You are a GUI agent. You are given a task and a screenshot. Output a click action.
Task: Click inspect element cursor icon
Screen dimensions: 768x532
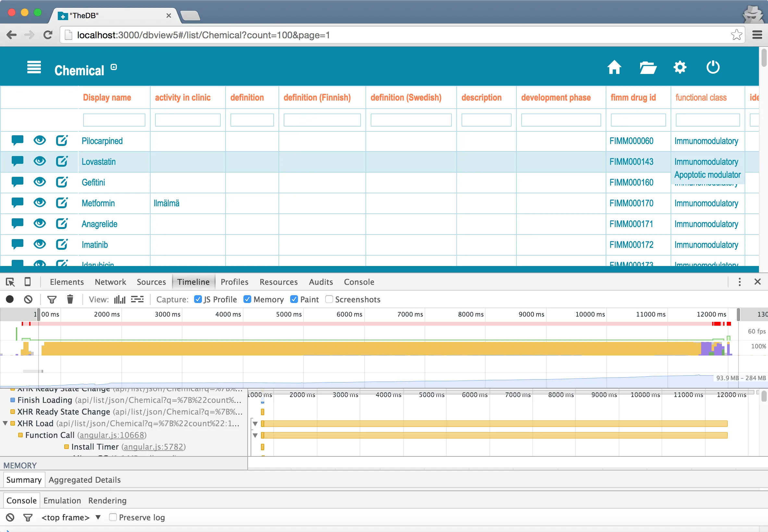pyautogui.click(x=10, y=282)
